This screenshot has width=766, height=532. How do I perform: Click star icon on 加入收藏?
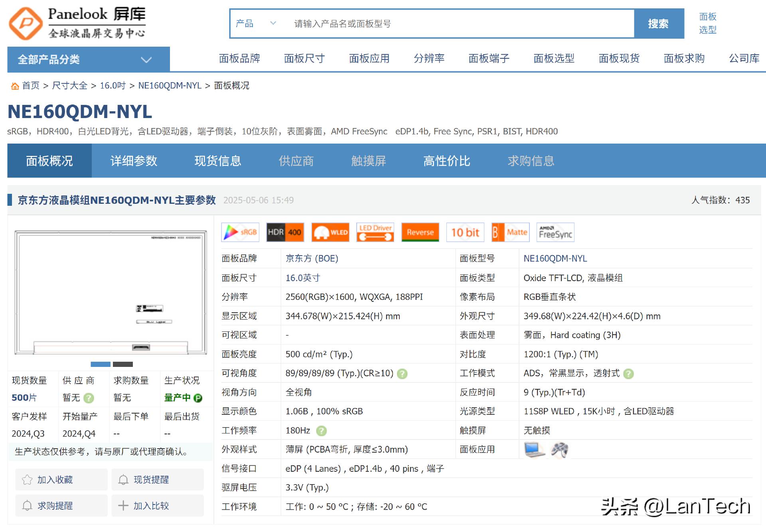(x=27, y=480)
